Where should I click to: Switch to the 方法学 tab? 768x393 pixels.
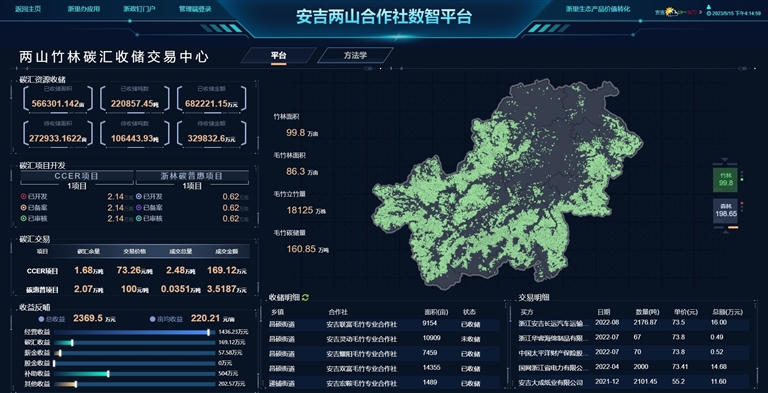click(x=355, y=55)
